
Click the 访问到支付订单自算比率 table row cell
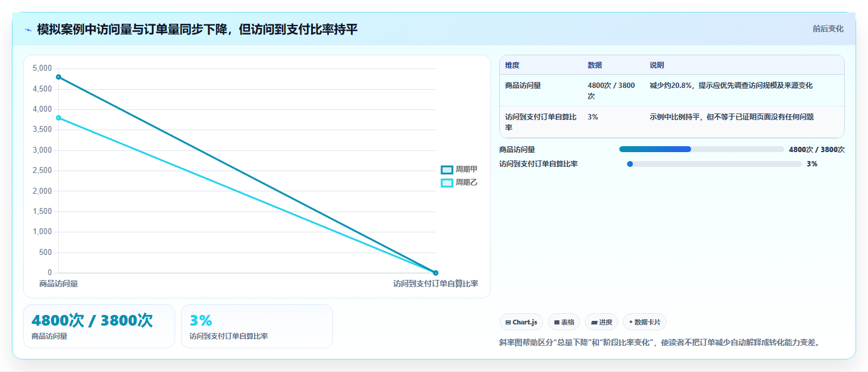coord(541,122)
